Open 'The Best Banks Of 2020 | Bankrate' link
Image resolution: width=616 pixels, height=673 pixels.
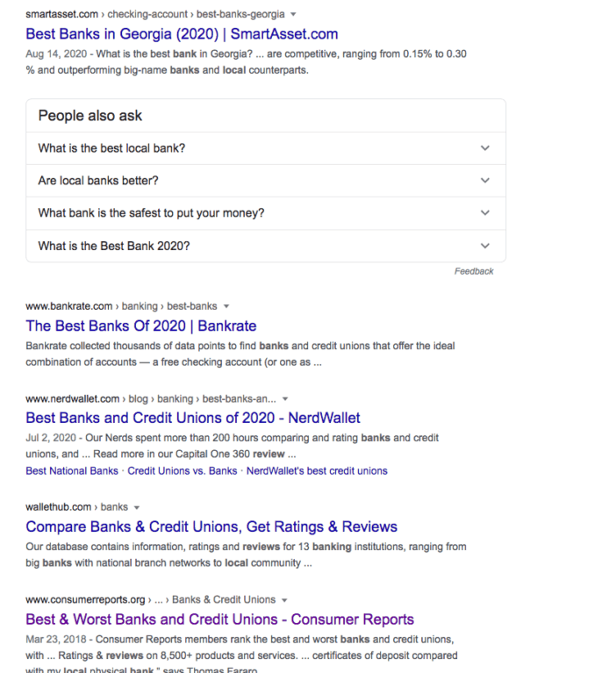coord(140,326)
